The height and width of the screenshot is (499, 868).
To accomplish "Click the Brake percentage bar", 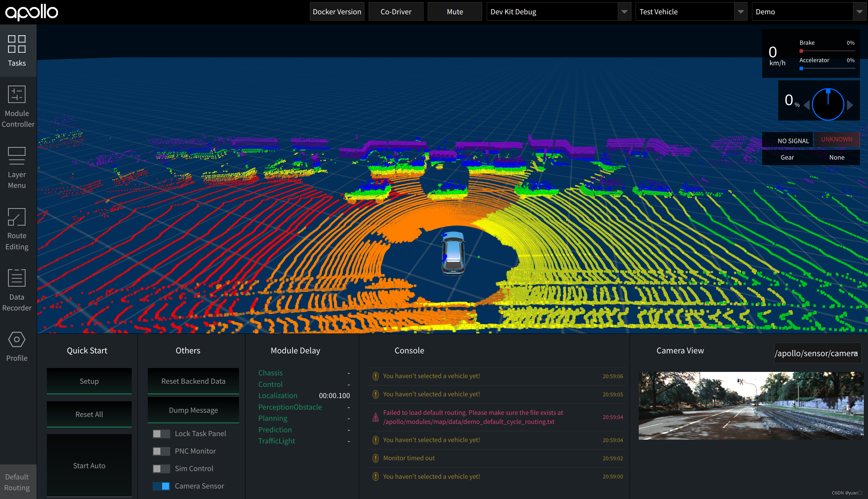I will pyautogui.click(x=827, y=51).
